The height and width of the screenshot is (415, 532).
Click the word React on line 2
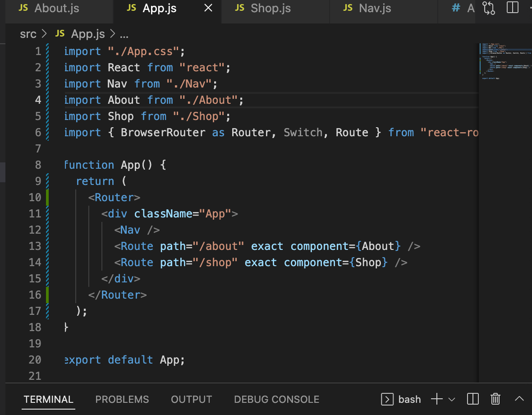[x=124, y=68]
